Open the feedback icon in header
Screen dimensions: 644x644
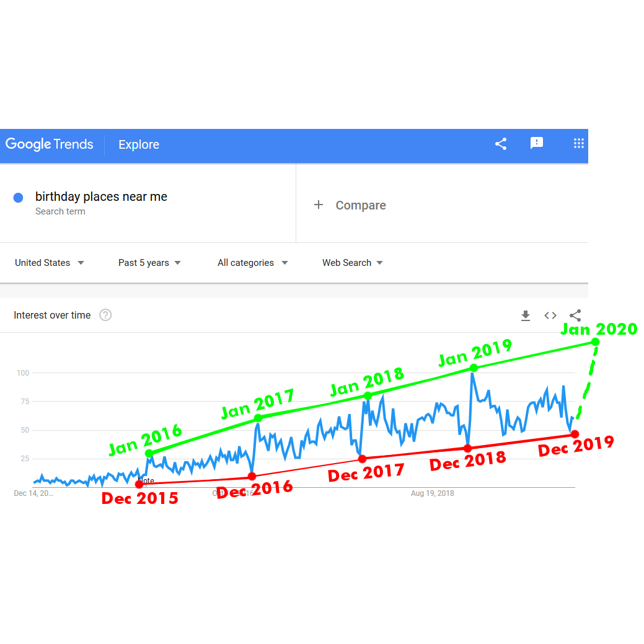[536, 143]
